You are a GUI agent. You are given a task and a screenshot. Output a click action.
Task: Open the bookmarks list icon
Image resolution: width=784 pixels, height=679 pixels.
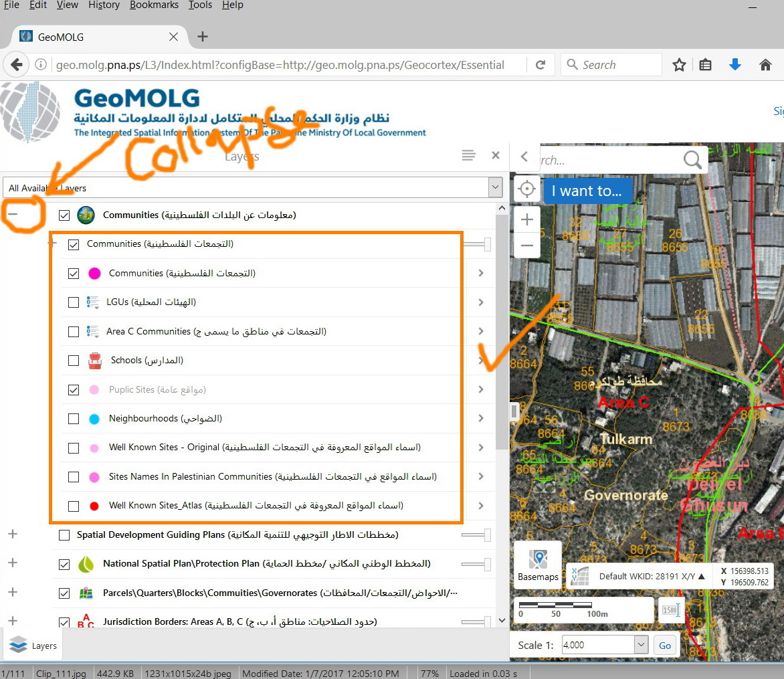(x=705, y=64)
